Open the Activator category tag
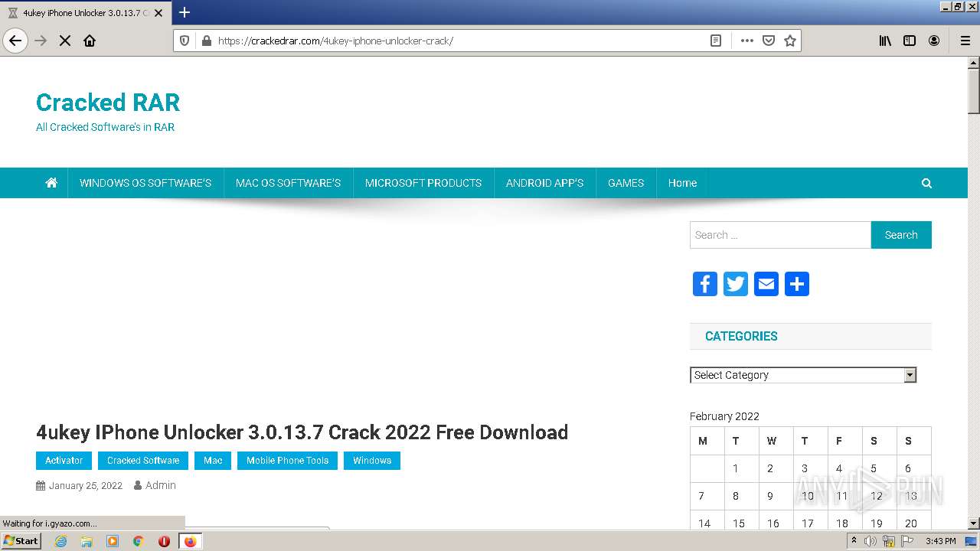The height and width of the screenshot is (551, 980). point(64,461)
